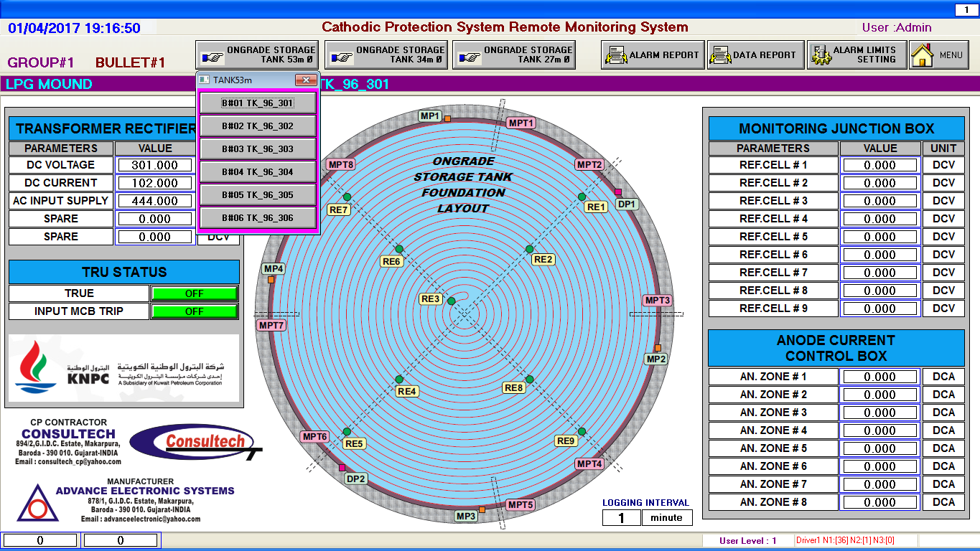980x551 pixels.
Task: Select Ongrade Storage Tank 34m button
Action: [386, 54]
